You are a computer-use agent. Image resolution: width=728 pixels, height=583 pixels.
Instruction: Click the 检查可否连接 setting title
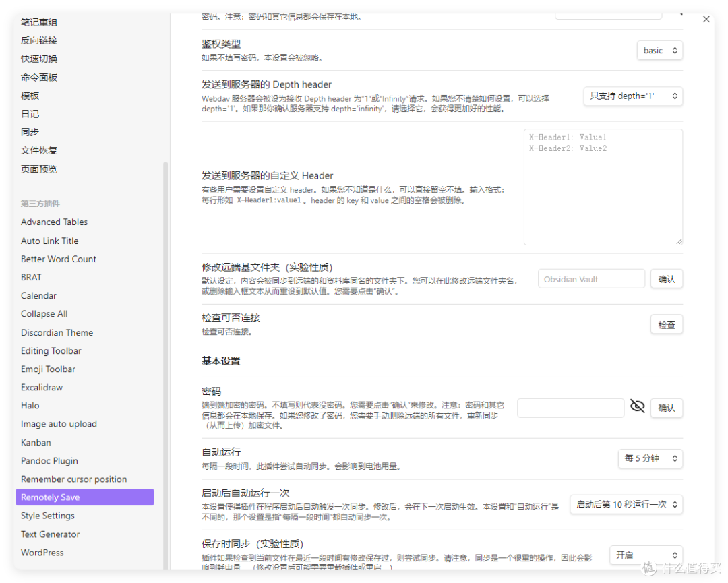[x=231, y=318]
